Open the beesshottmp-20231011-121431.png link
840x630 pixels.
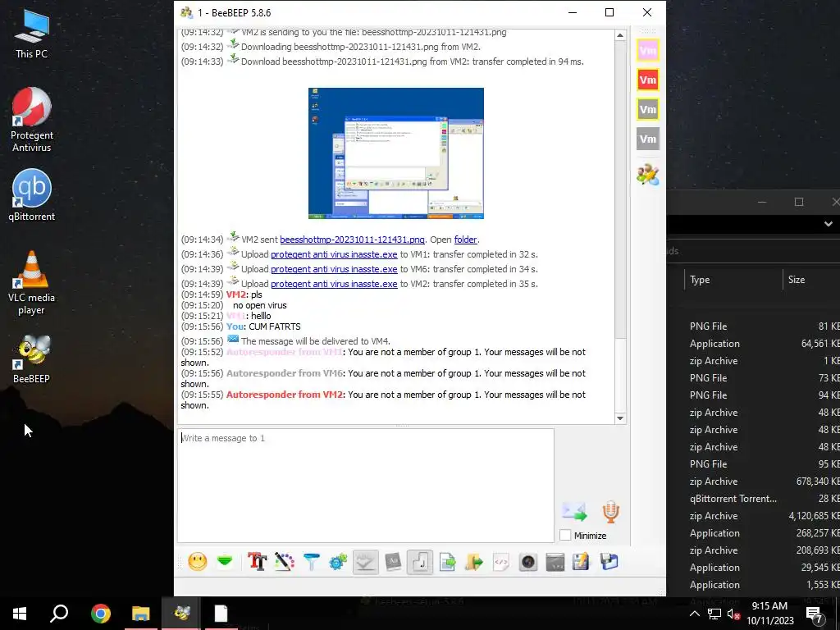coord(352,240)
